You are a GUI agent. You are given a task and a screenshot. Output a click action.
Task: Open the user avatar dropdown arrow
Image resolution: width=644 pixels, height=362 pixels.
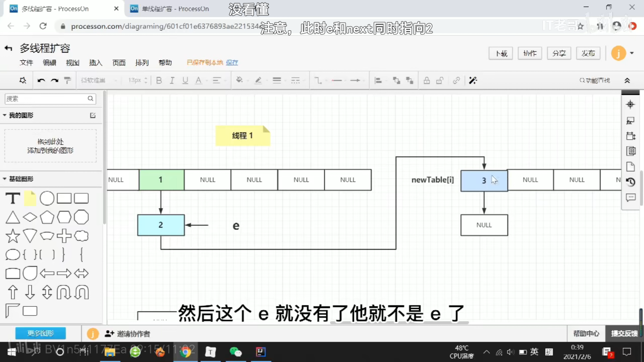pyautogui.click(x=632, y=53)
